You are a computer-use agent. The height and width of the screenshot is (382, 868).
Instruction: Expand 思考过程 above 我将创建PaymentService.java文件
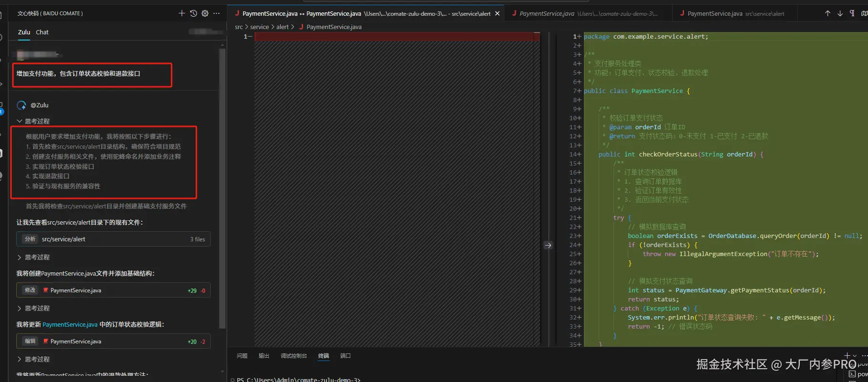(x=33, y=257)
